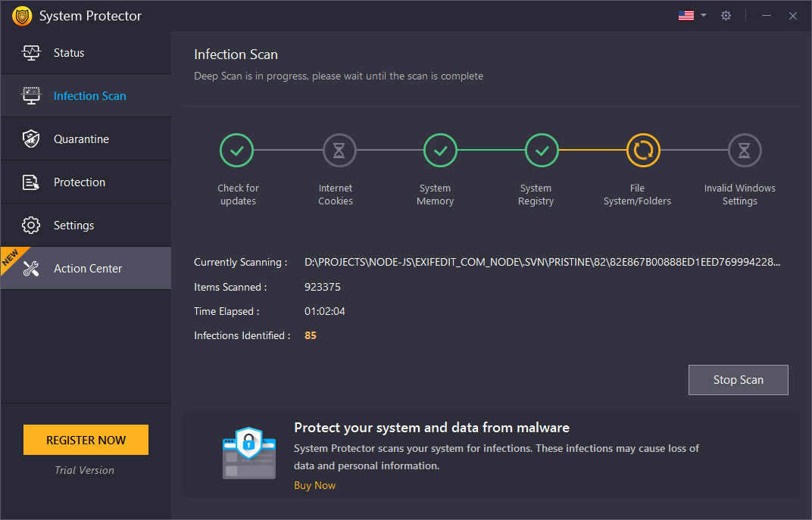Follow the Buy Now link
This screenshot has height=520, width=812.
click(314, 485)
